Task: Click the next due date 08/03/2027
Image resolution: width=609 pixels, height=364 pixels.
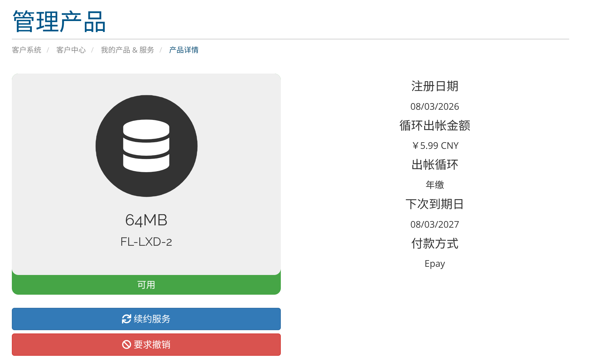Action: click(434, 224)
